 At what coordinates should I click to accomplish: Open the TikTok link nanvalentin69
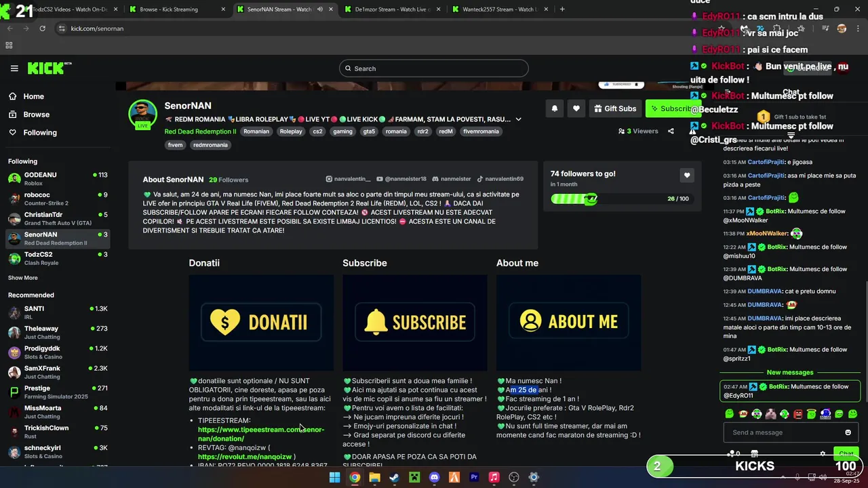(500, 179)
